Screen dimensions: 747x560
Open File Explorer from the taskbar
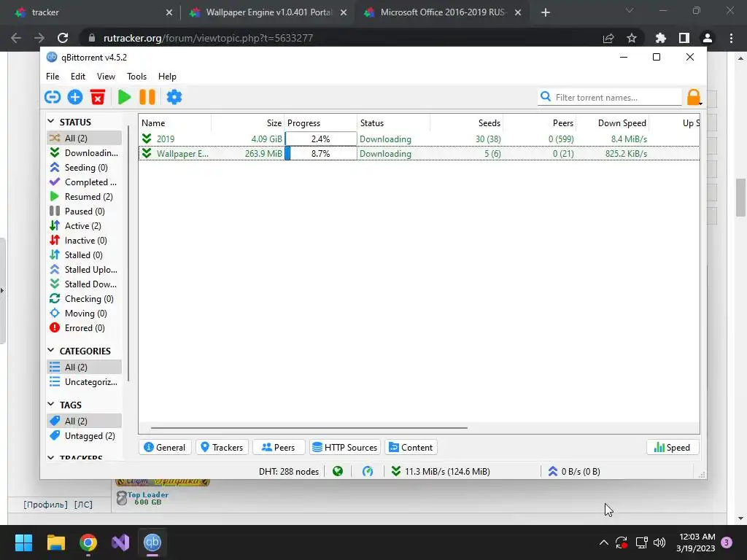click(55, 542)
